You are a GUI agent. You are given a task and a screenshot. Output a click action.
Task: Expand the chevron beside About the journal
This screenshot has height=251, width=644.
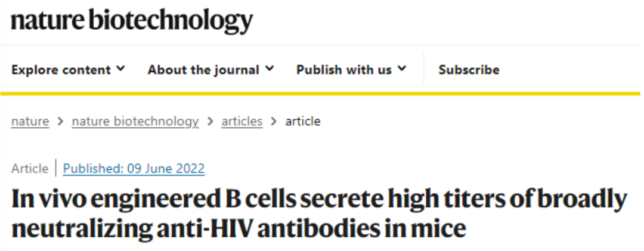click(270, 69)
